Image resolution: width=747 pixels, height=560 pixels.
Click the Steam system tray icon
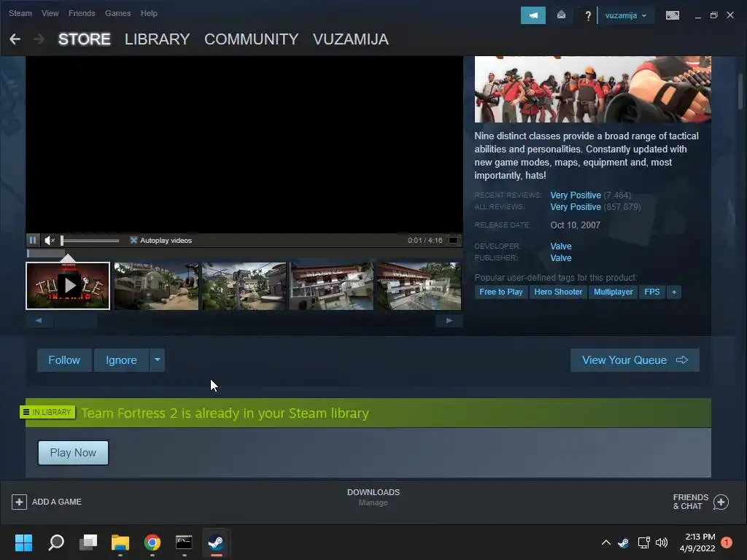tap(623, 542)
